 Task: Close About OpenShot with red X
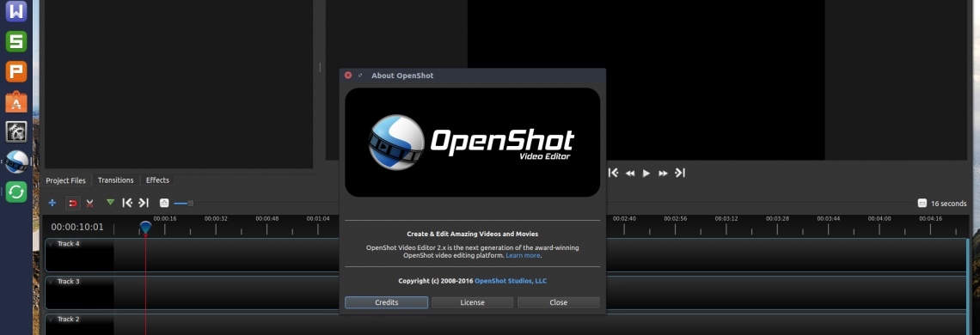click(348, 75)
